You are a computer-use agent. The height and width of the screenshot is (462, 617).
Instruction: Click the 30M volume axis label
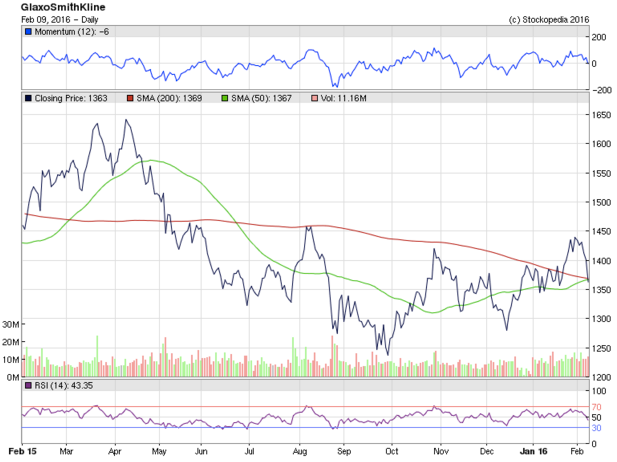click(x=11, y=325)
